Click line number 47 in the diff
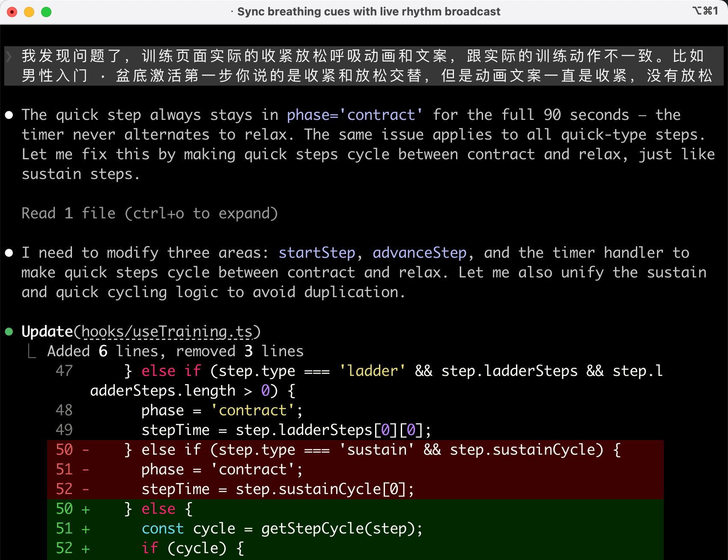 [64, 371]
